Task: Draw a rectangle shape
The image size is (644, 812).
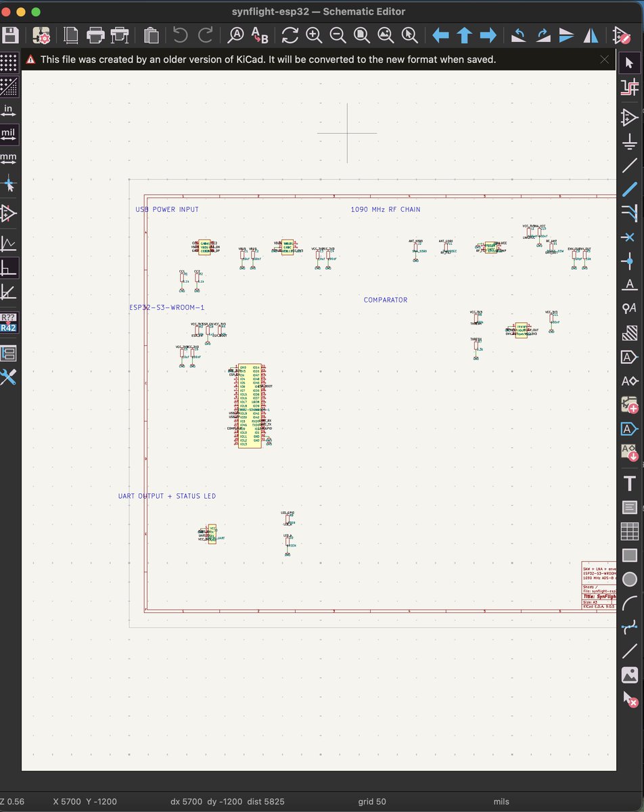Action: coord(630,555)
